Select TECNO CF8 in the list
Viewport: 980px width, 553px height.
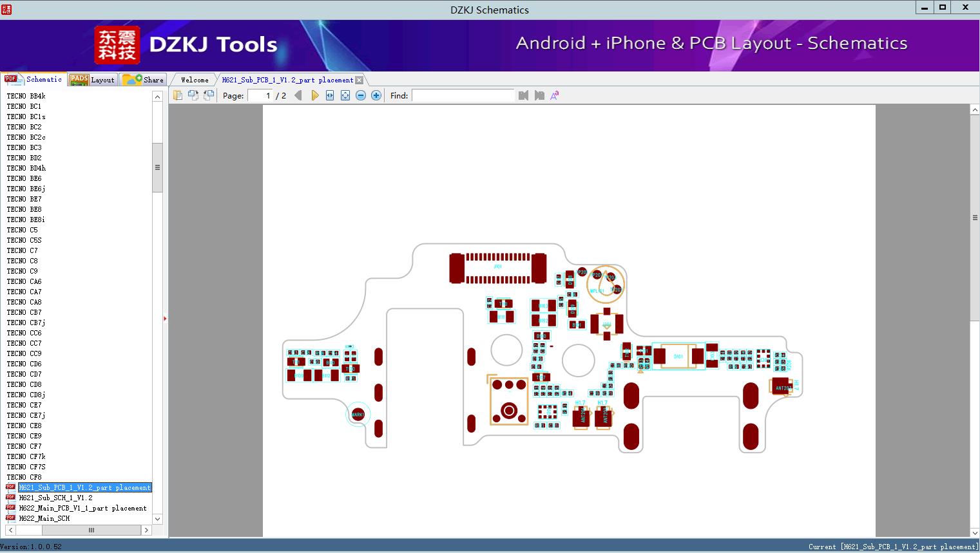pyautogui.click(x=24, y=477)
